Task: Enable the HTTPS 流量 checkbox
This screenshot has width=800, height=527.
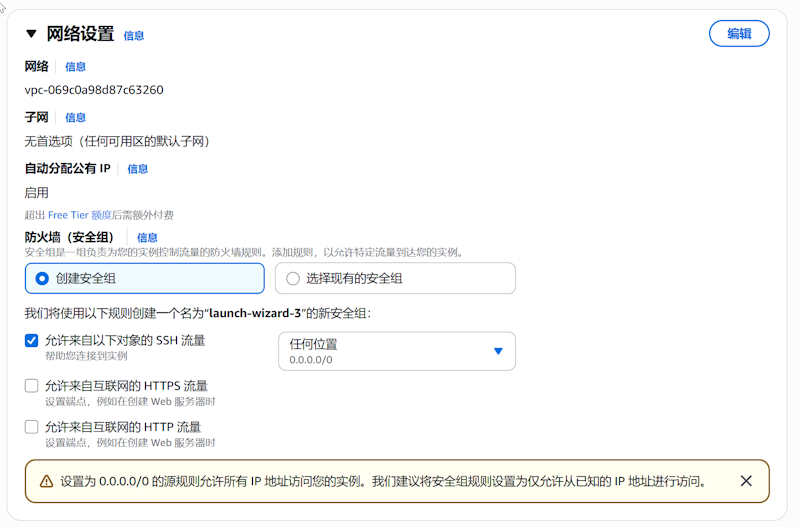Action: tap(32, 386)
